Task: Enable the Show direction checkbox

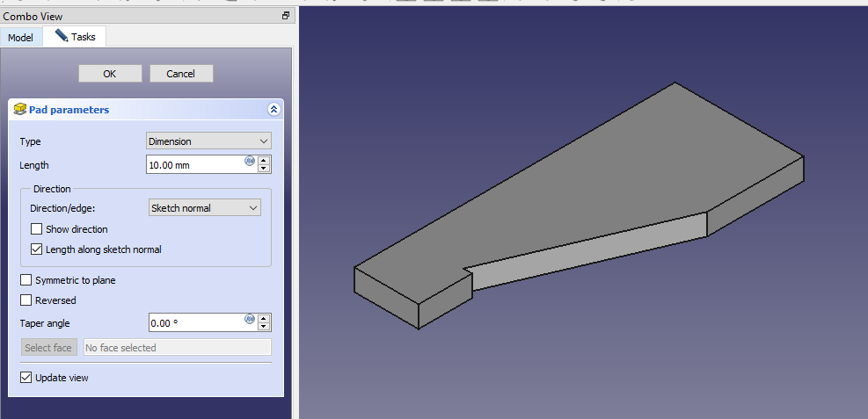Action: coord(37,229)
